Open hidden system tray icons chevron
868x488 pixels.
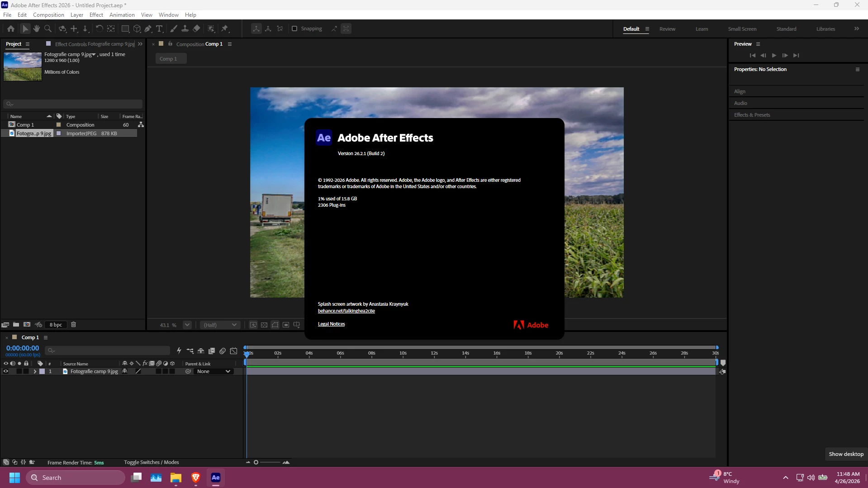786,478
